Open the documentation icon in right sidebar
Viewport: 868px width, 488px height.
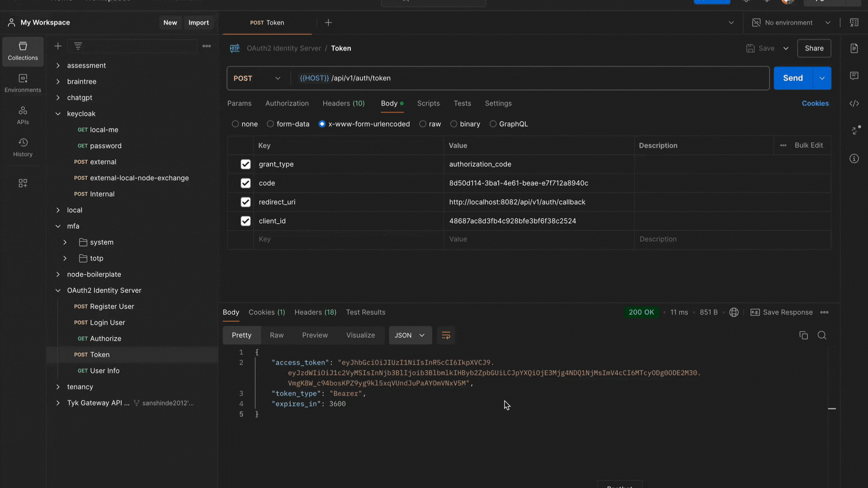pos(854,48)
